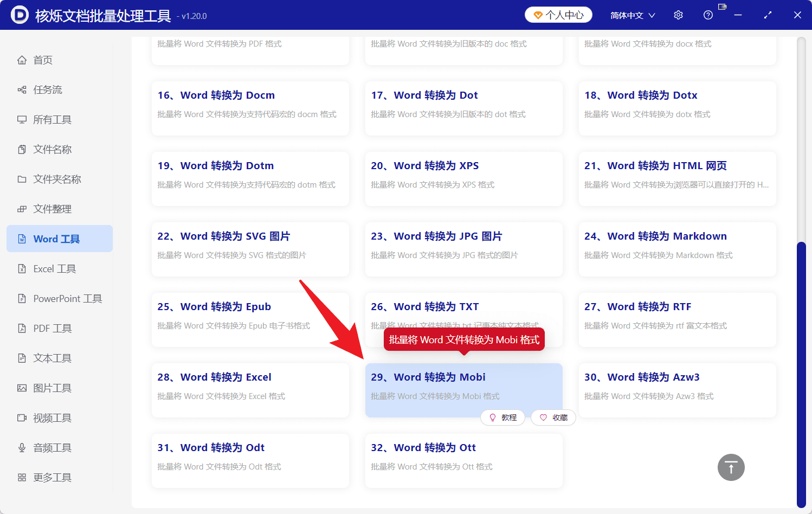Toggle 收藏 favorite for Word 转换为 Mobi

[553, 417]
